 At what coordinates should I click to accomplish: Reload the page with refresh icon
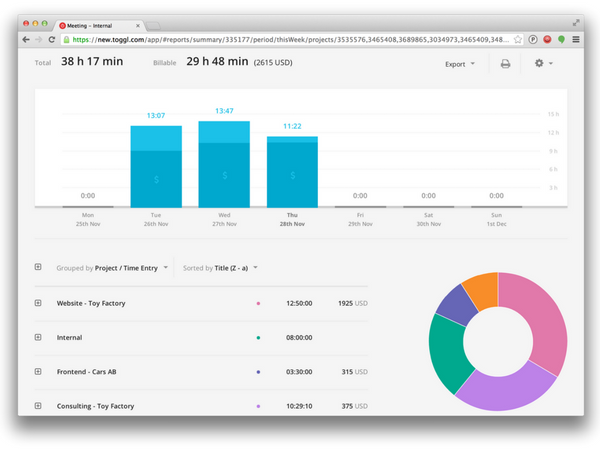[52, 39]
